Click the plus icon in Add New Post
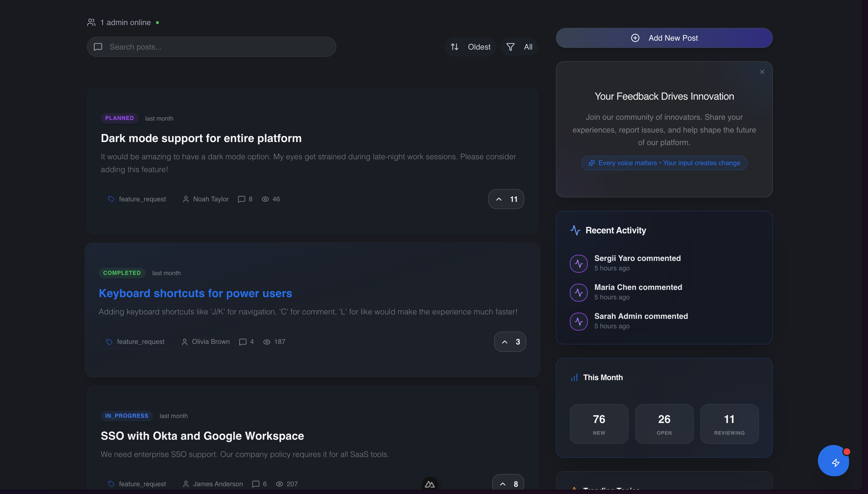 (635, 38)
